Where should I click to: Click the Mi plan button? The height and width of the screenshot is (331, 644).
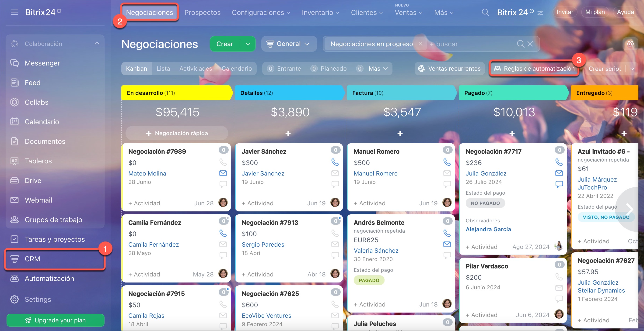(x=595, y=12)
